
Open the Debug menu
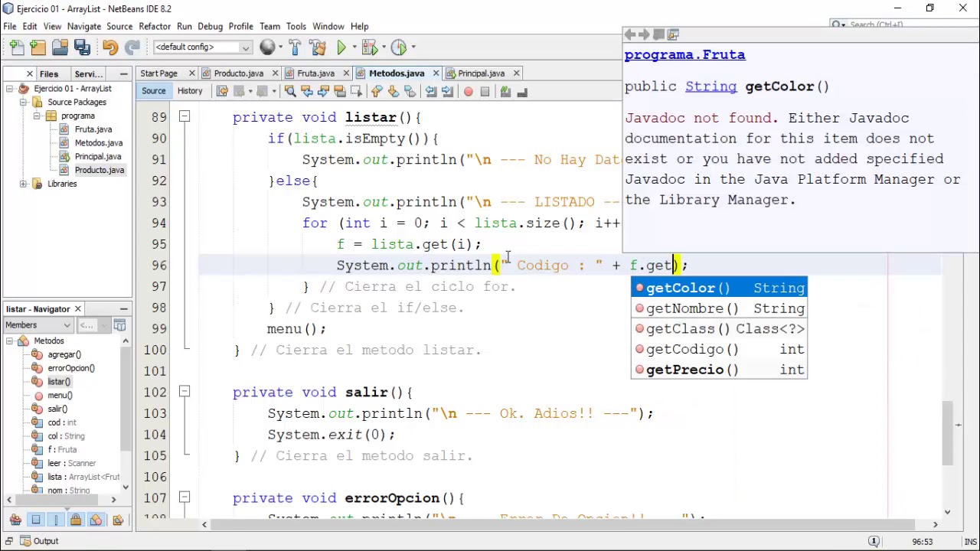(x=210, y=26)
